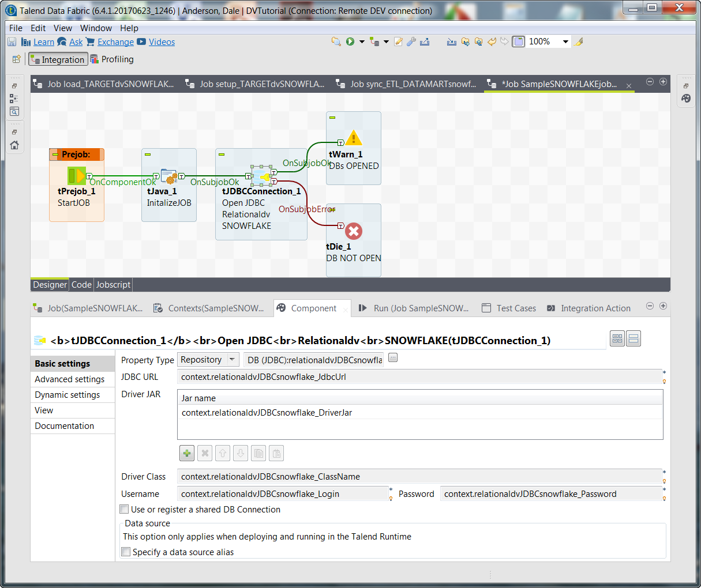The width and height of the screenshot is (701, 588).
Task: Add a Driver JAR row with plus button
Action: (187, 453)
